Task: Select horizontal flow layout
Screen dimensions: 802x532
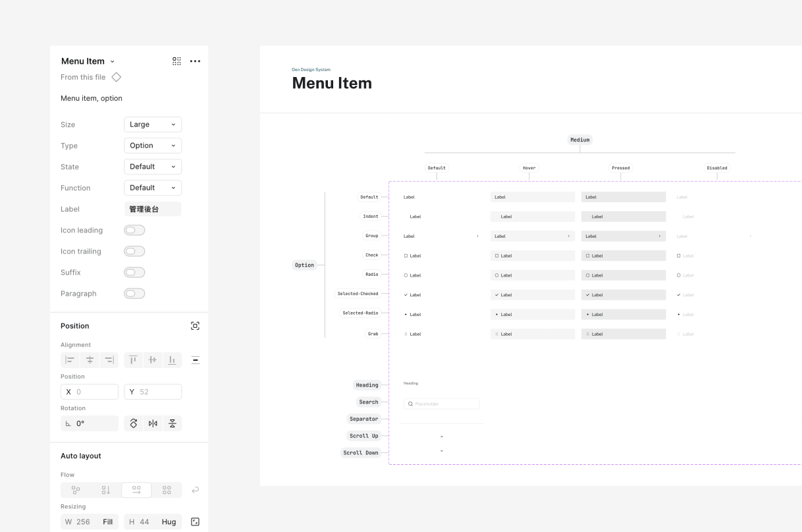Action: coord(136,490)
